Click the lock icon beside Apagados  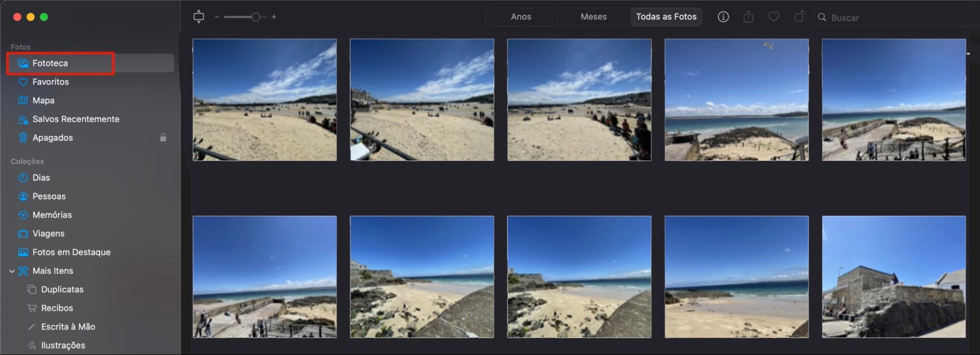[163, 138]
